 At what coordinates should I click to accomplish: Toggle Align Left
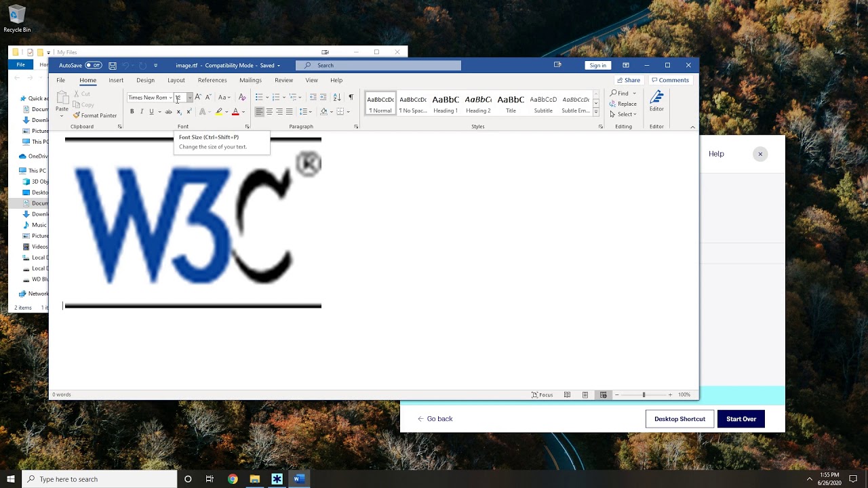pyautogui.click(x=259, y=111)
